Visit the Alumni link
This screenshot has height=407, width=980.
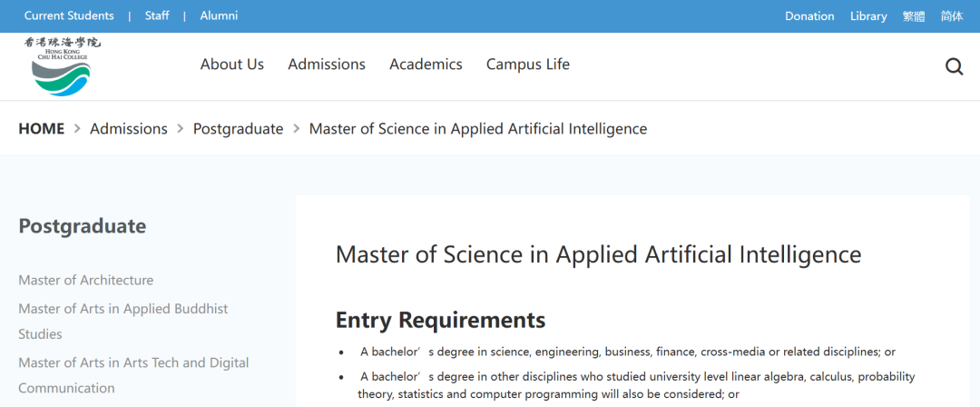(219, 16)
